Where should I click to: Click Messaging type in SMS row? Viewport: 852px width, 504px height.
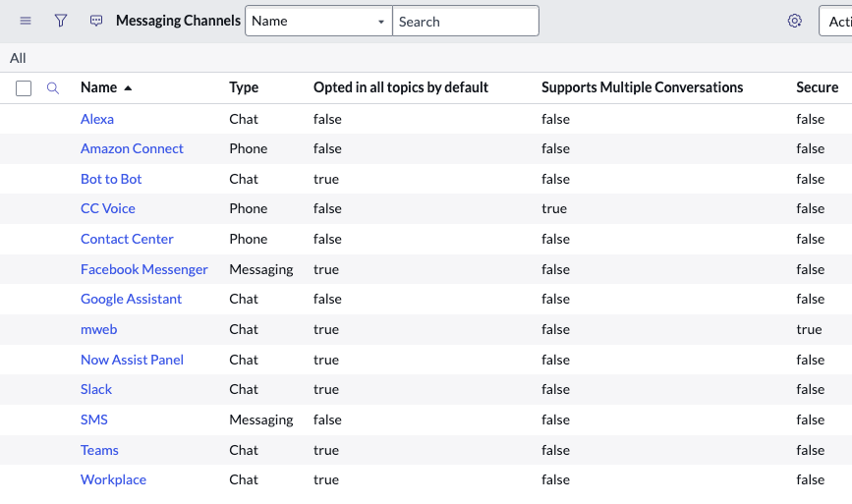coord(260,420)
